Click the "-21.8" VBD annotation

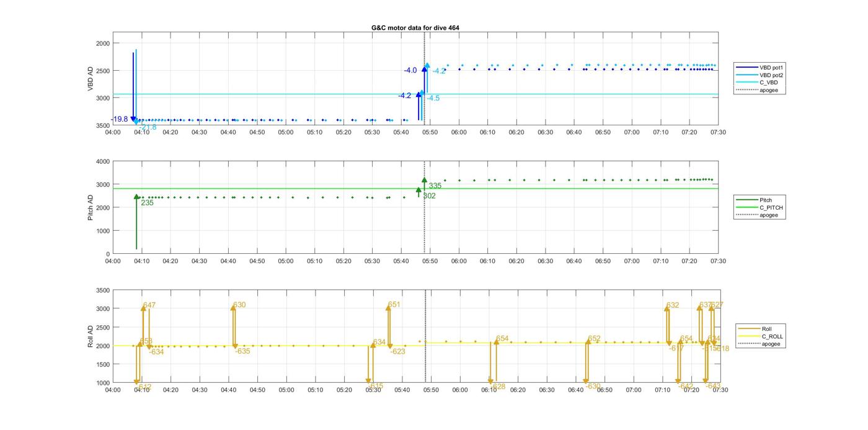click(148, 127)
